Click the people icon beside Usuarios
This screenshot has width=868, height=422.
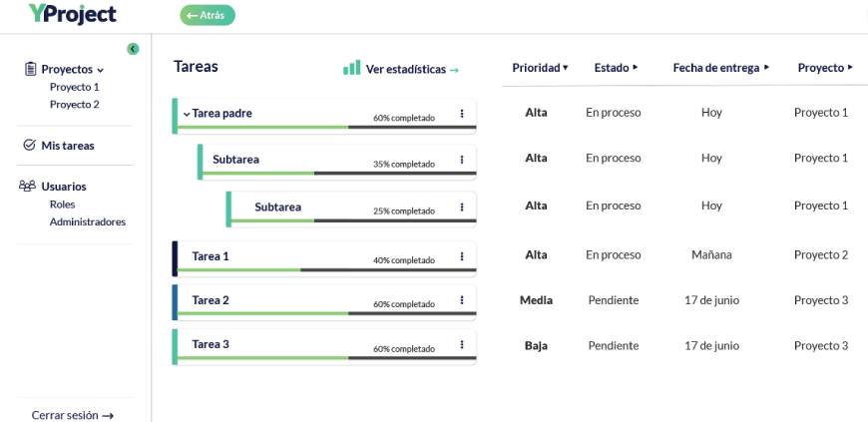click(x=27, y=186)
